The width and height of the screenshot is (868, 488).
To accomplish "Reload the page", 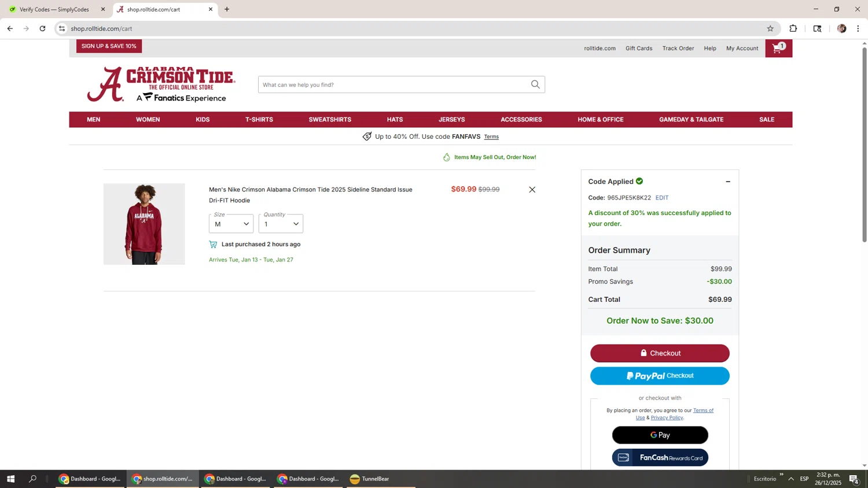I will click(42, 28).
